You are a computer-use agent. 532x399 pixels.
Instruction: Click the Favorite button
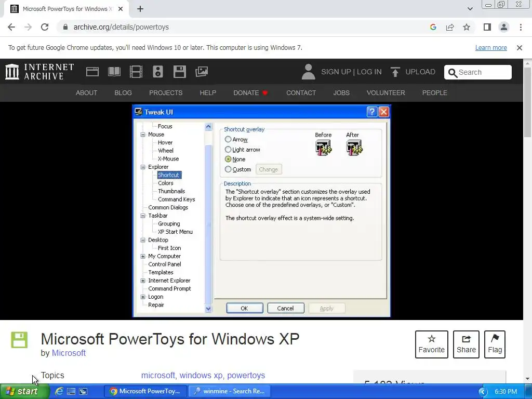[x=432, y=344]
